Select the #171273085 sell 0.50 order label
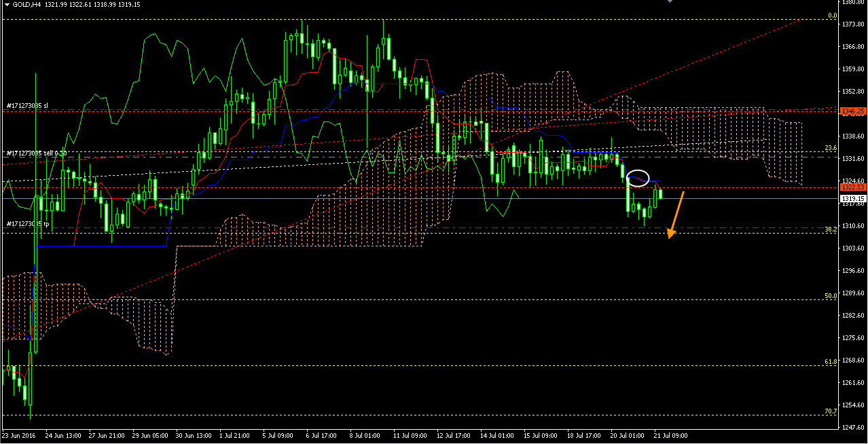Screen dimensions: 868x444 (x=36, y=153)
